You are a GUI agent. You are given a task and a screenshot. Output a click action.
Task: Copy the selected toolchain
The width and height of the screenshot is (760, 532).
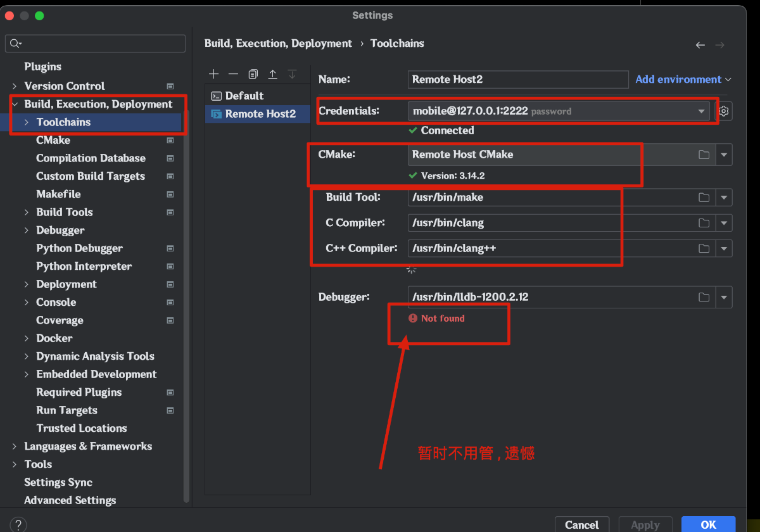[x=253, y=74]
